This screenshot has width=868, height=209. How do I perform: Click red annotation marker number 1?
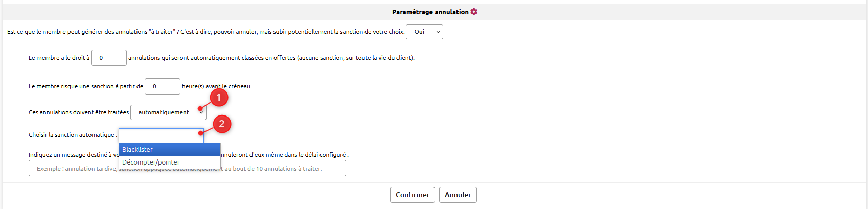[x=219, y=97]
